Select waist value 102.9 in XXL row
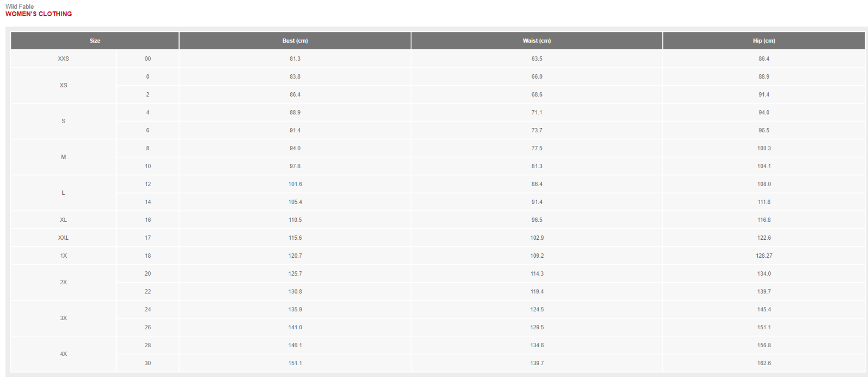This screenshot has height=383, width=868. [537, 238]
